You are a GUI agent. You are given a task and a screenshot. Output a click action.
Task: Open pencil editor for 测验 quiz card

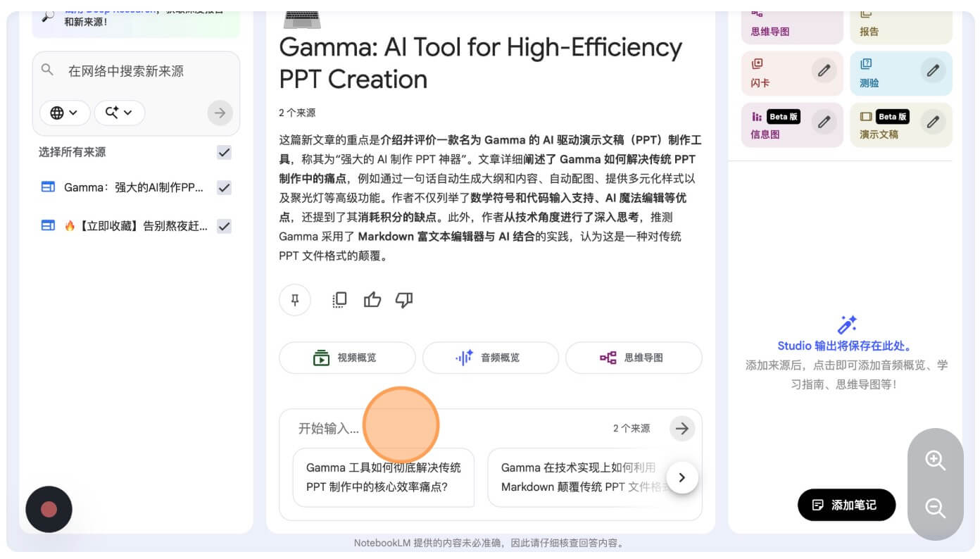click(x=933, y=70)
